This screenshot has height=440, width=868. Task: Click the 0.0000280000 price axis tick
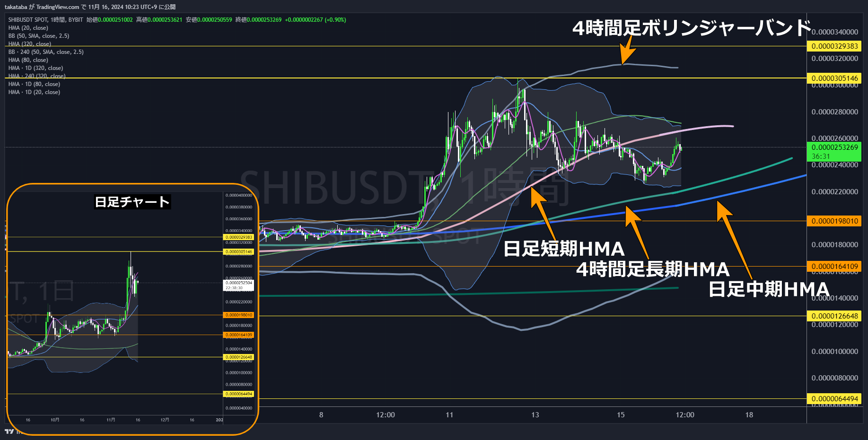tap(835, 112)
